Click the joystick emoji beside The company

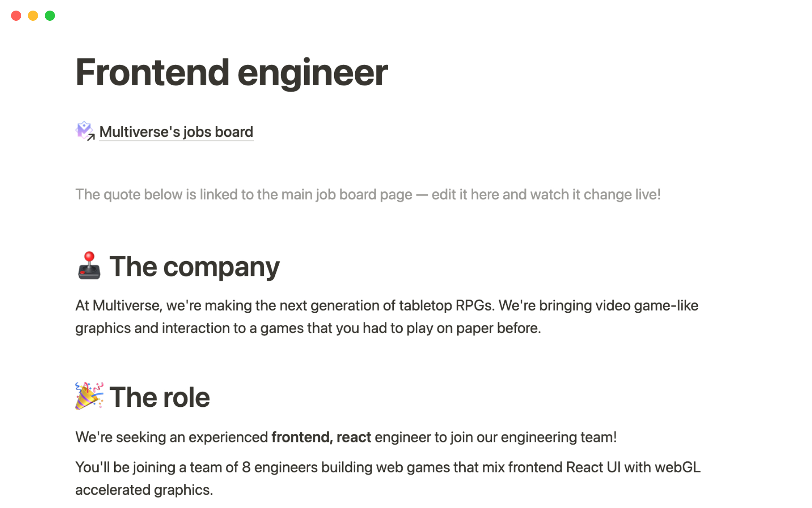tap(89, 266)
